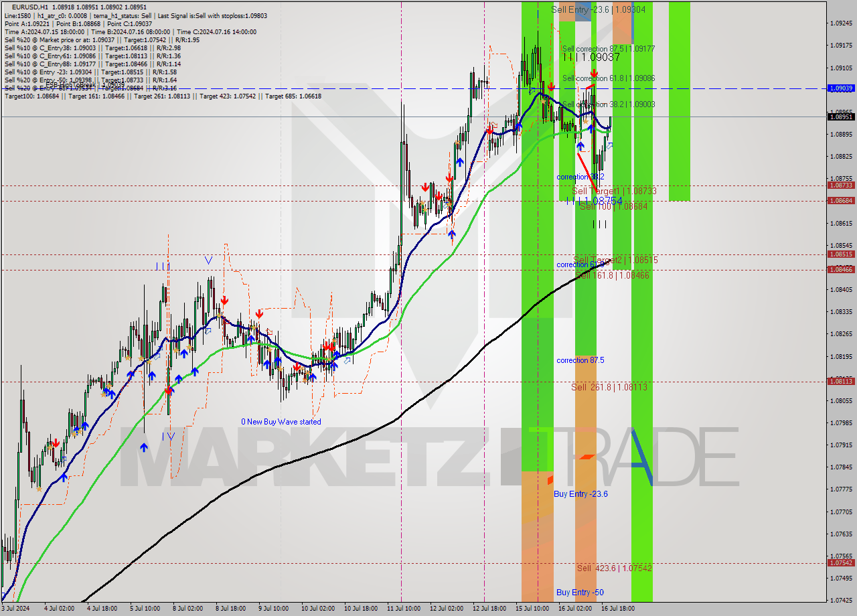
Task: Click the 'Sell correction 87.5 | 1.09177' label
Action: point(609,49)
